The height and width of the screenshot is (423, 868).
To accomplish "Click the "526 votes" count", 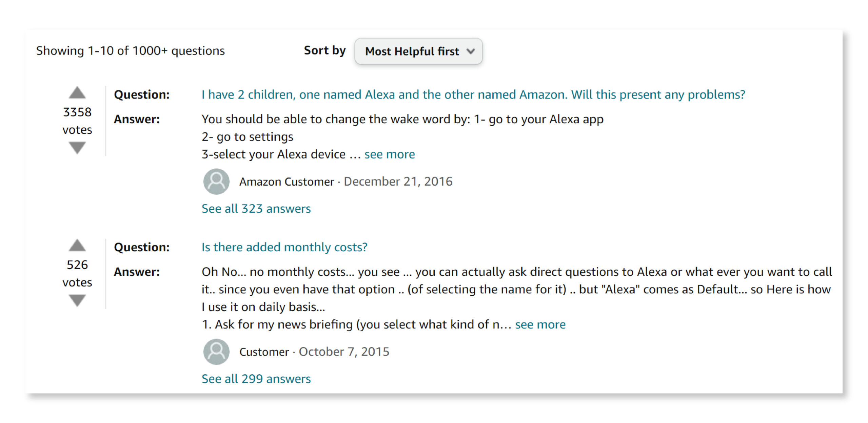I will pos(77,273).
